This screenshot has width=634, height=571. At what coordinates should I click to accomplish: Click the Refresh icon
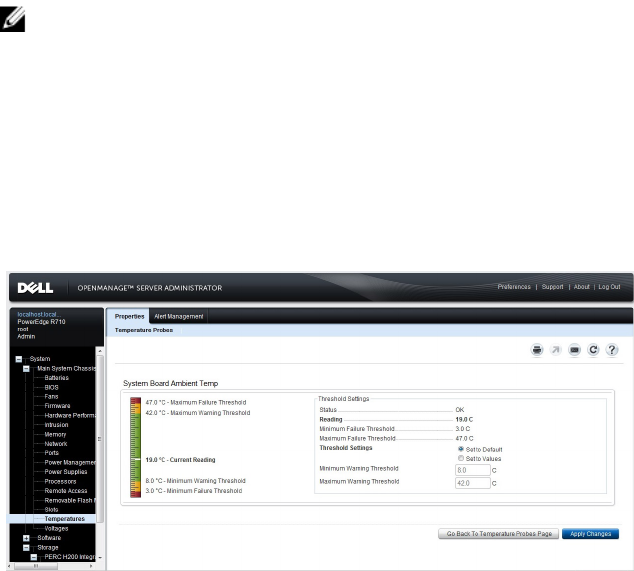point(593,350)
